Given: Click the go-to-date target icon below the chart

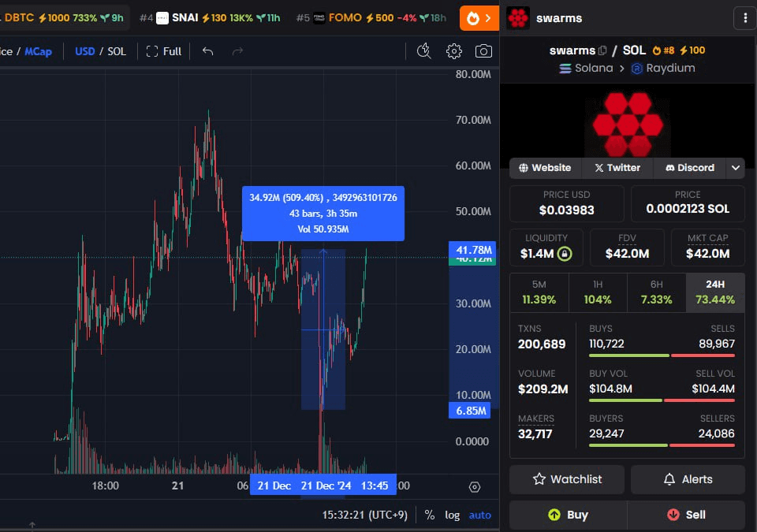Looking at the screenshot, I should (475, 487).
